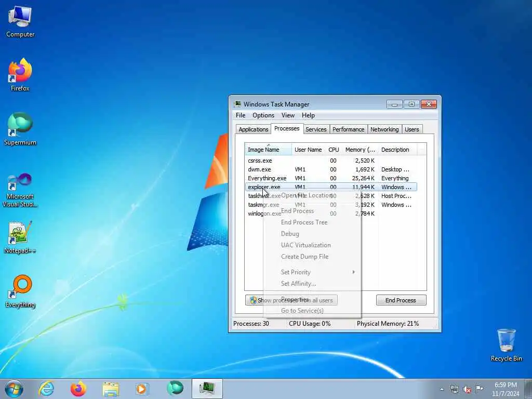Open the Action Center flag icon
The image size is (532, 399).
[480, 389]
